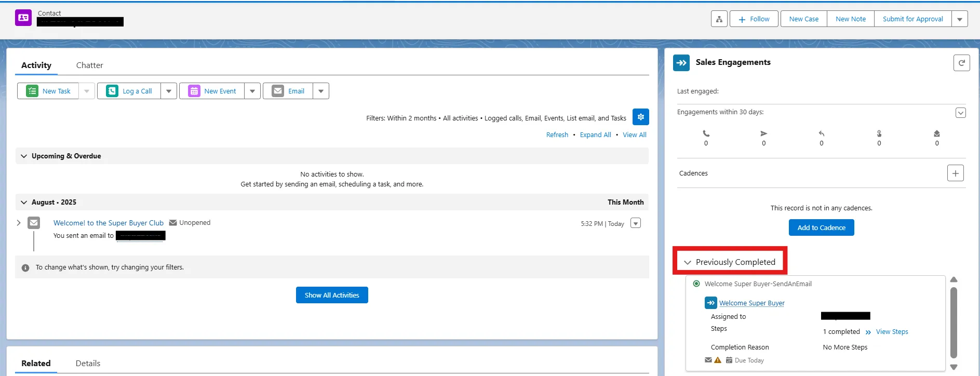This screenshot has width=980, height=376.
Task: Open the View Steps link
Action: pyautogui.click(x=892, y=332)
